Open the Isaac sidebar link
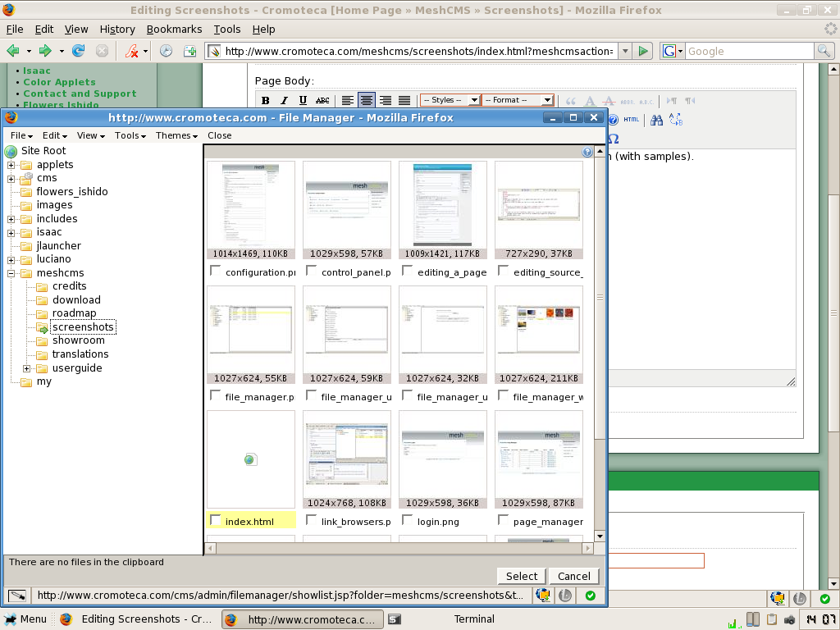 coord(36,71)
